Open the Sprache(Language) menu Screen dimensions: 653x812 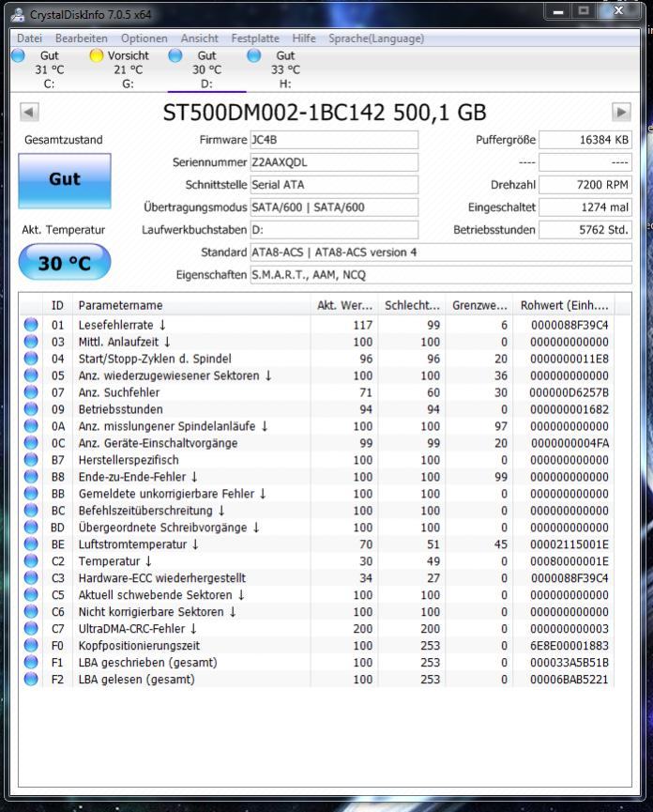[x=376, y=38]
